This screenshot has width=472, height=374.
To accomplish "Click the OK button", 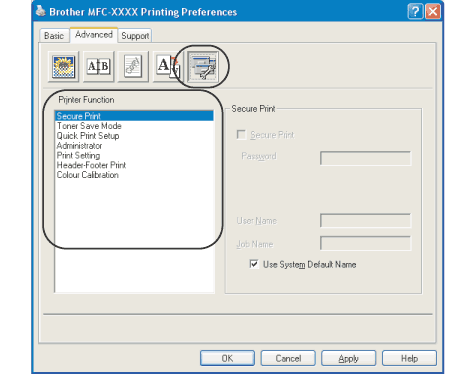I will pyautogui.click(x=227, y=358).
